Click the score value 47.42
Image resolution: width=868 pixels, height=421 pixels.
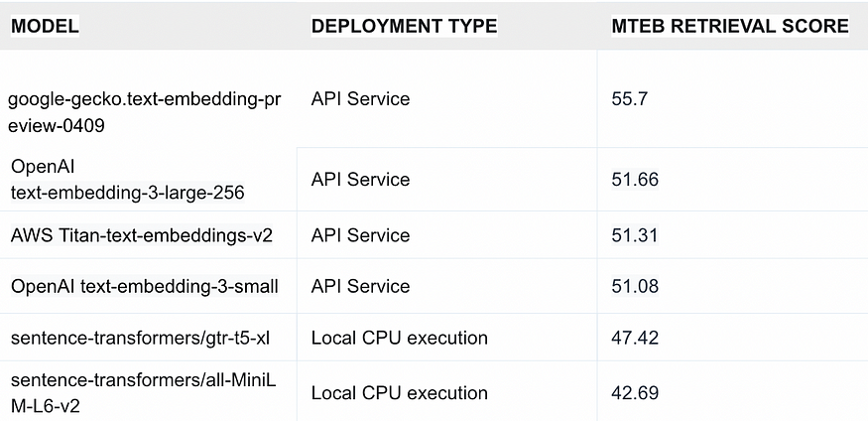[635, 338]
